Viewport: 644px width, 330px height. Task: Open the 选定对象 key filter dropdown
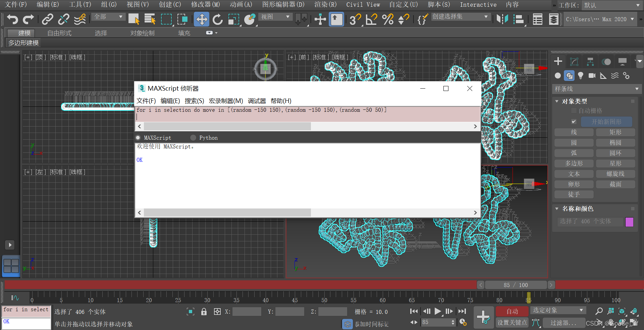558,310
